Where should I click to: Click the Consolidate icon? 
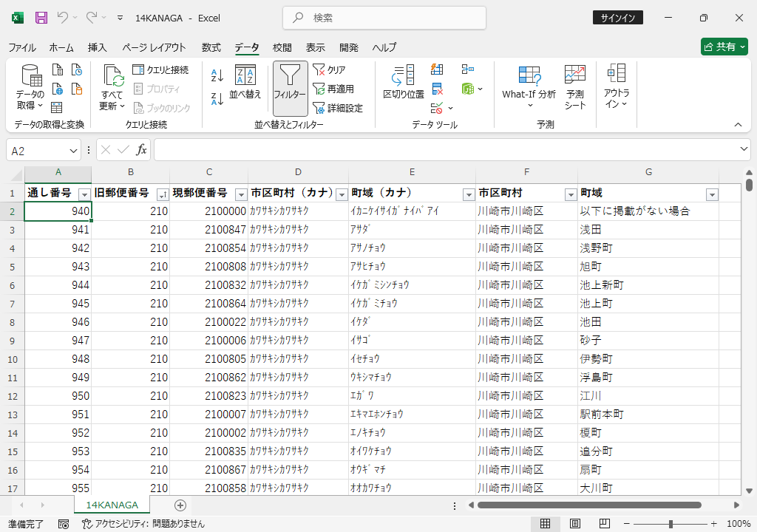(467, 69)
